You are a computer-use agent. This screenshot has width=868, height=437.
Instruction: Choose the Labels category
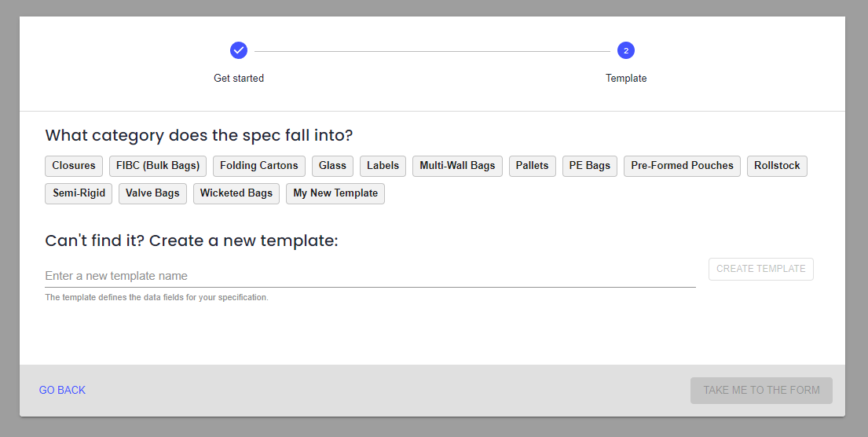383,166
